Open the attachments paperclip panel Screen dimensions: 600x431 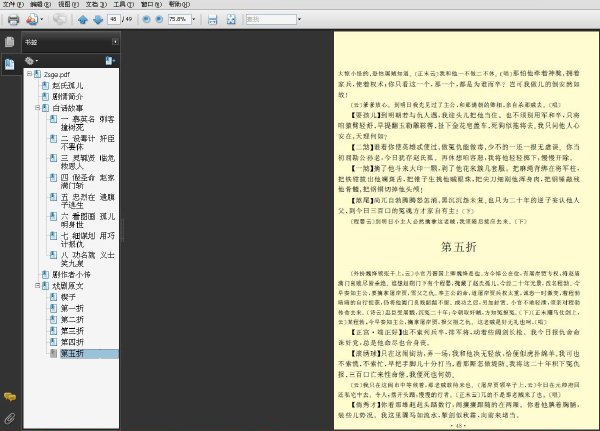[x=10, y=418]
